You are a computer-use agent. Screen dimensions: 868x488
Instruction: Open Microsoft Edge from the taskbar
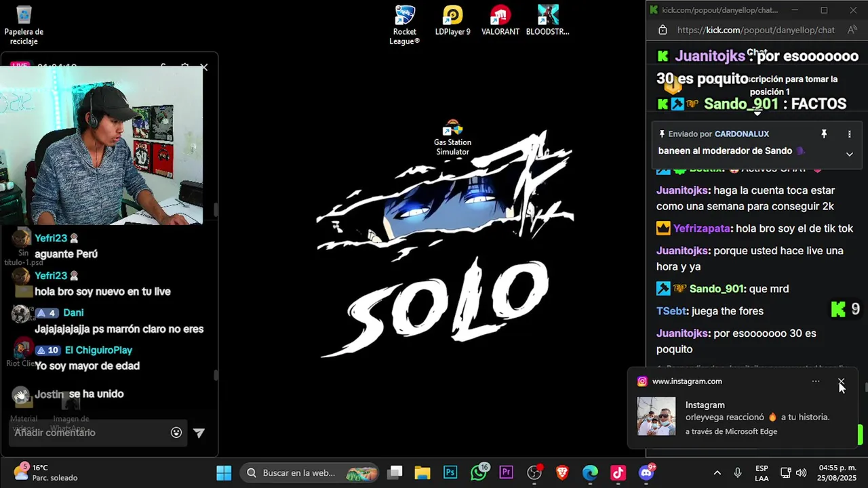point(590,472)
